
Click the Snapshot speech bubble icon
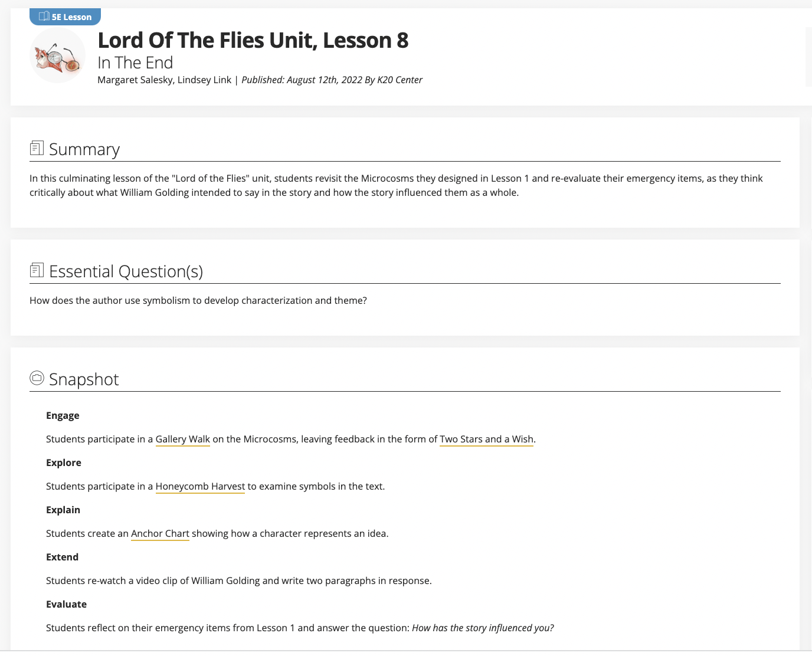pos(37,377)
